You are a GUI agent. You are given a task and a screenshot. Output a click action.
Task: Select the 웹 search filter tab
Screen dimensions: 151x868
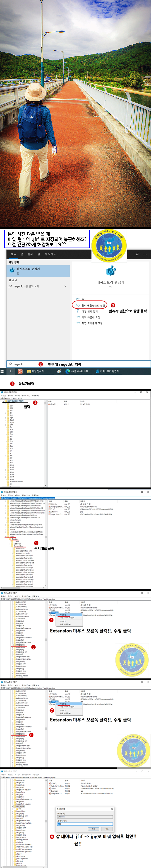coord(39,254)
